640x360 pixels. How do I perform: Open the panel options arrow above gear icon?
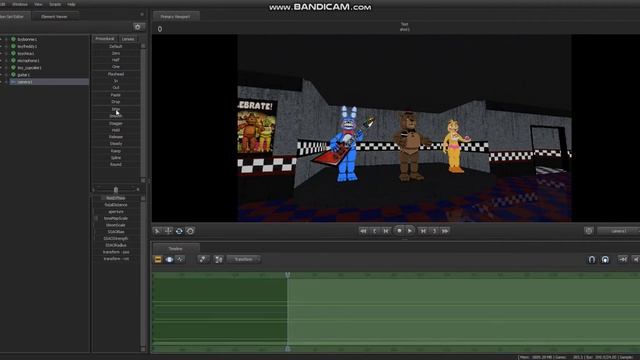click(142, 15)
